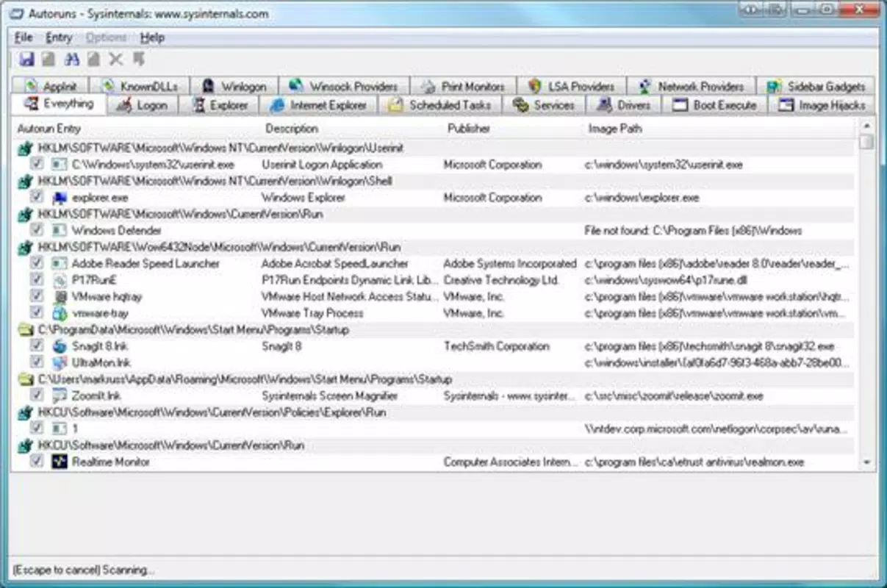Sort by the Description column header
887x588 pixels.
[353, 129]
